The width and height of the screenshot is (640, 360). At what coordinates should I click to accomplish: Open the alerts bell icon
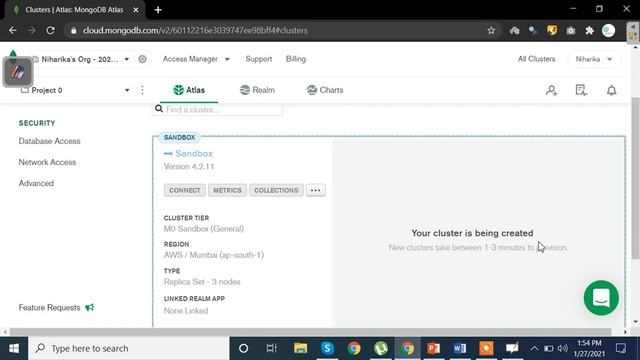[611, 90]
